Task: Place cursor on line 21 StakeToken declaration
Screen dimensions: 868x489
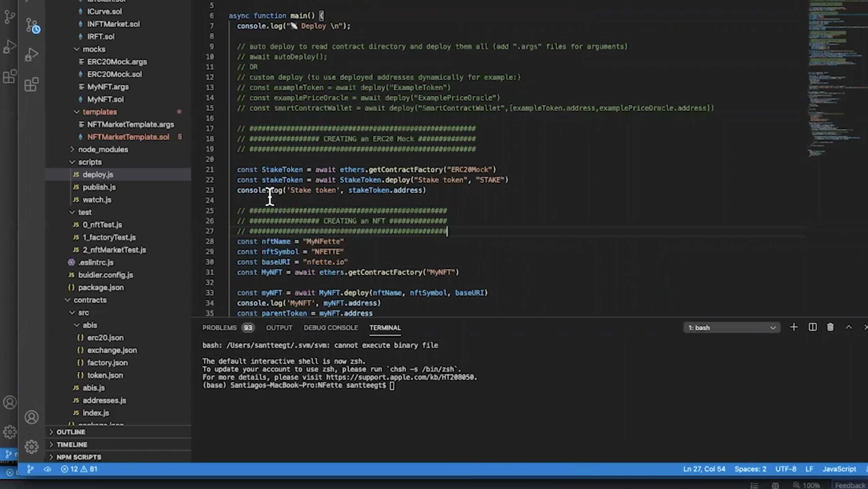Action: coord(366,170)
